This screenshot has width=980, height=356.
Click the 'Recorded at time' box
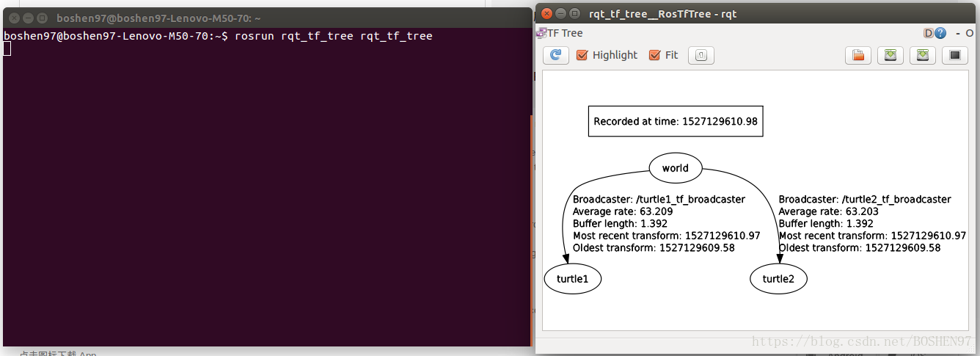(676, 121)
